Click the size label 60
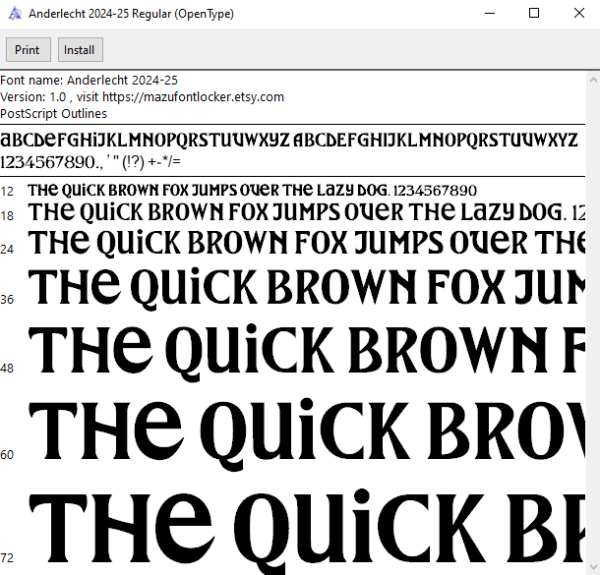 (x=7, y=455)
